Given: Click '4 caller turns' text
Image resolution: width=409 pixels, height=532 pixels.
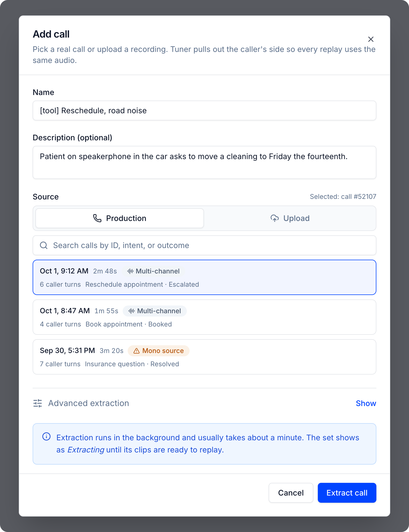Looking at the screenshot, I should pyautogui.click(x=61, y=324).
